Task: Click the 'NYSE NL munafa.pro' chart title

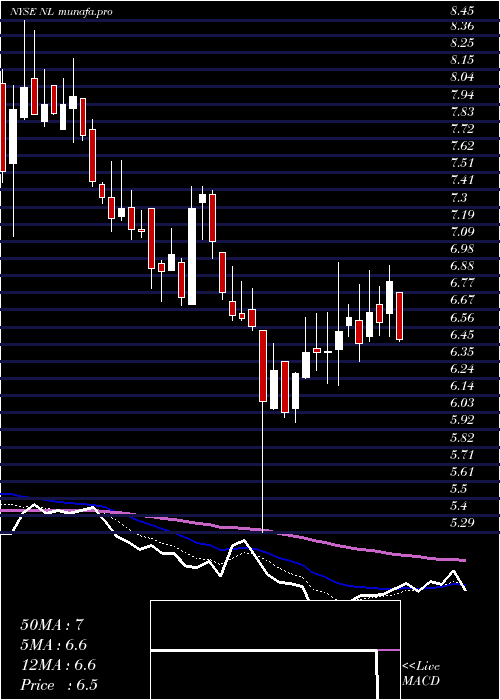Action: tap(61, 12)
